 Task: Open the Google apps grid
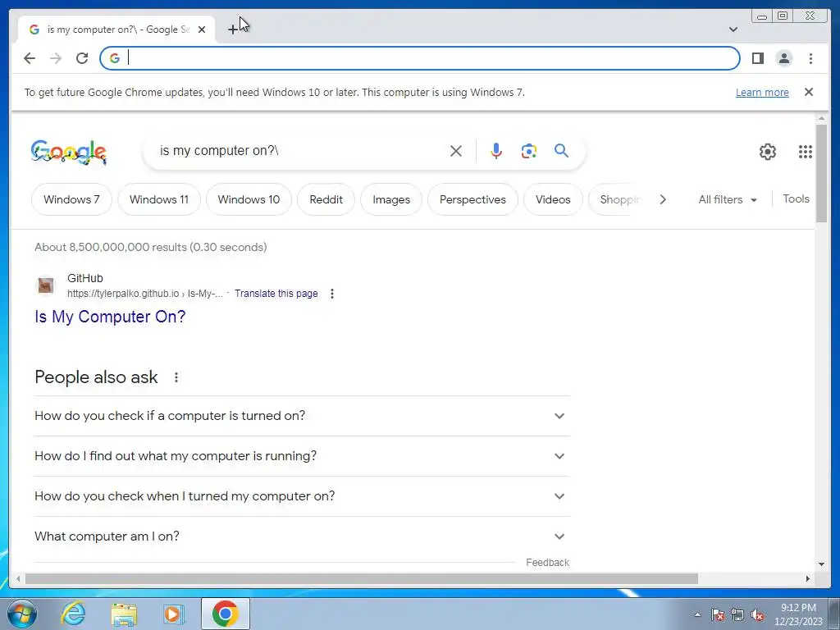pyautogui.click(x=806, y=152)
